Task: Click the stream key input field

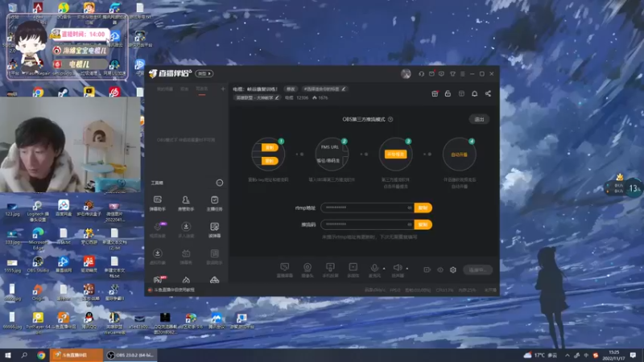Action: click(367, 224)
